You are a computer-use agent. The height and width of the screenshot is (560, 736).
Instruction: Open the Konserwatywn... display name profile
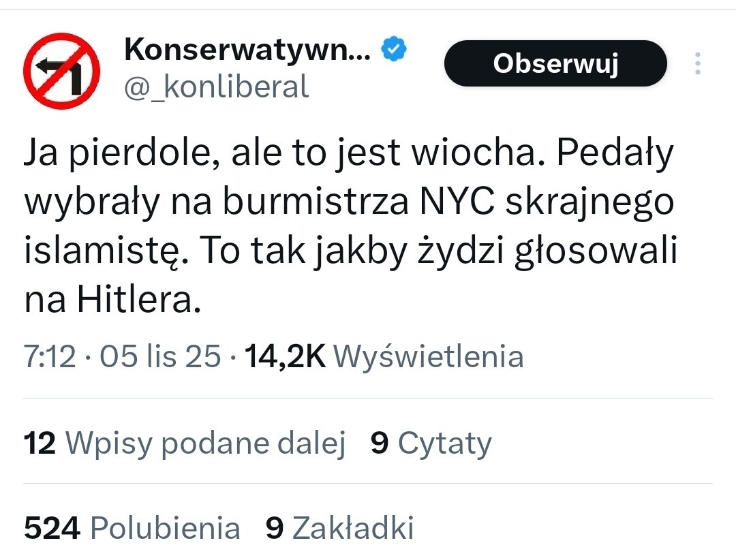(x=247, y=50)
